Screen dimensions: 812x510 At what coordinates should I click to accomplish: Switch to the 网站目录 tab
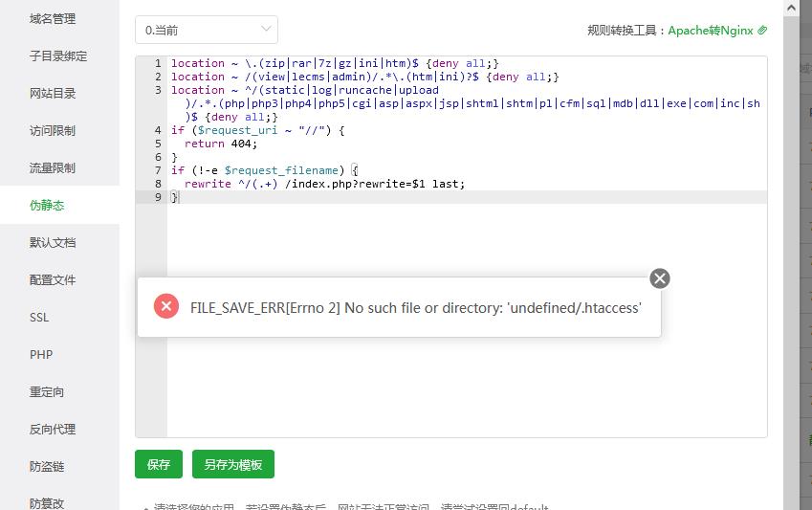pyautogui.click(x=53, y=94)
